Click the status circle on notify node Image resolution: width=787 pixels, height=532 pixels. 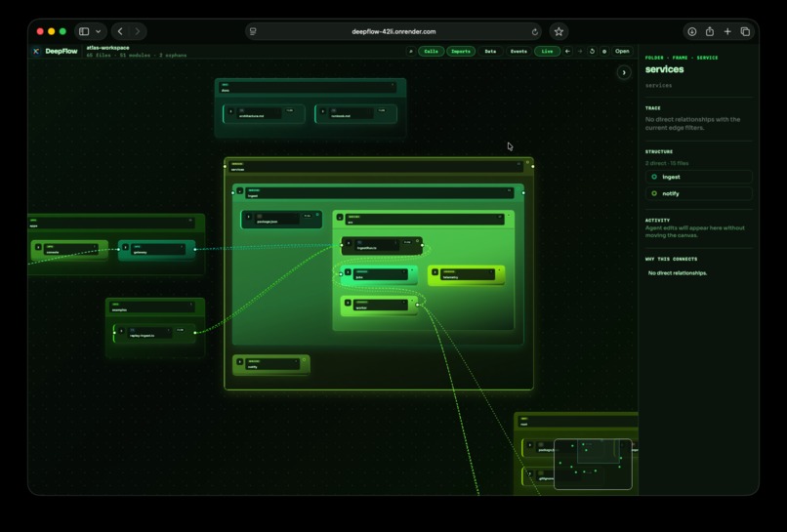[x=305, y=359]
